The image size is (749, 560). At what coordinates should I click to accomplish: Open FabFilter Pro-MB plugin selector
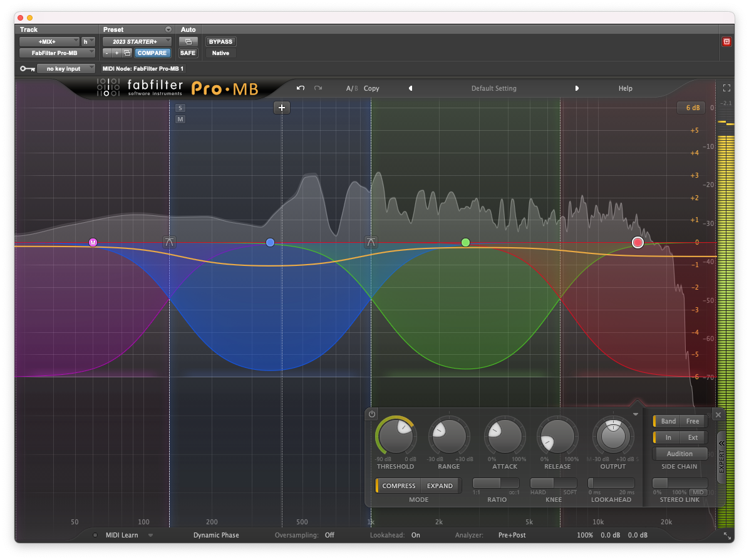[57, 53]
